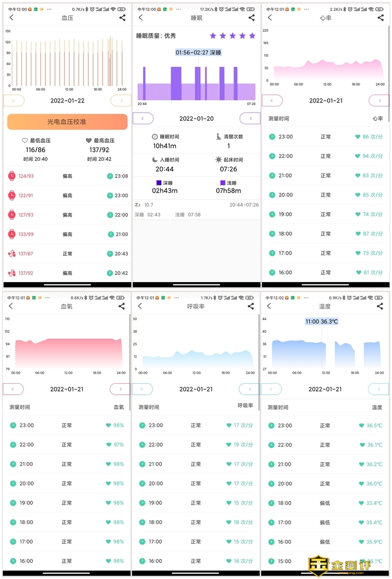Image resolution: width=392 pixels, height=579 pixels.
Task: Go to previous day on the 呼吸率 screen
Action: [142, 389]
